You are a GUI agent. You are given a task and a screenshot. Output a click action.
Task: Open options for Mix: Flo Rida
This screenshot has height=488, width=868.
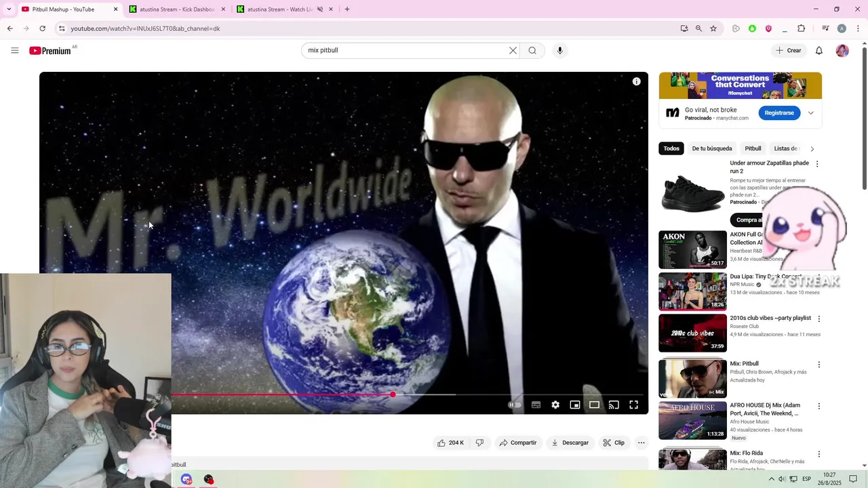[818, 454]
